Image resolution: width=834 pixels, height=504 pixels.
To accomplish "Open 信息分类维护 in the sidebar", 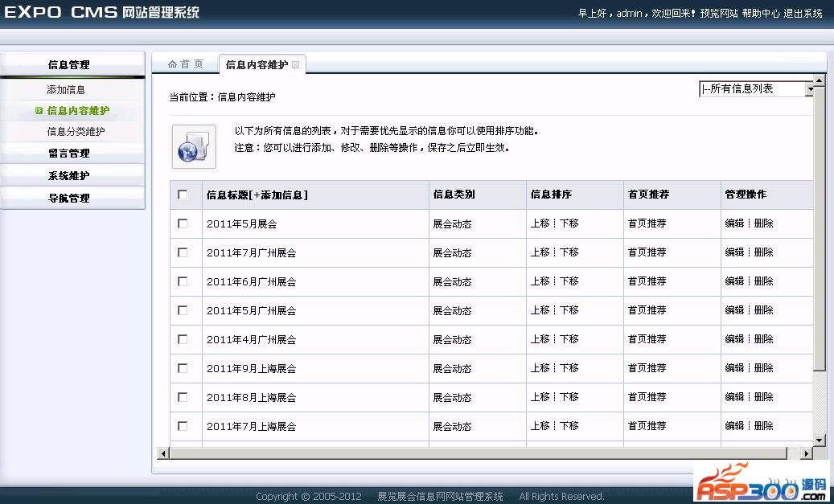I will (76, 131).
